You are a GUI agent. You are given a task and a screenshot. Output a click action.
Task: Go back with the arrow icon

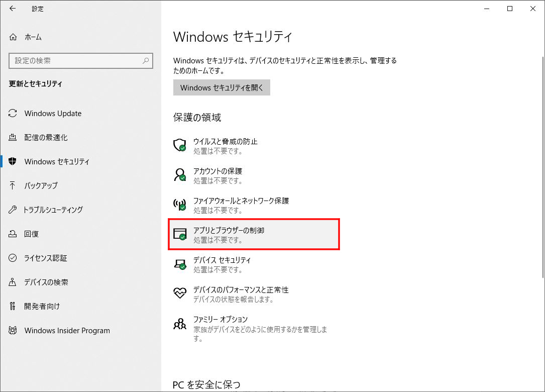pyautogui.click(x=13, y=9)
